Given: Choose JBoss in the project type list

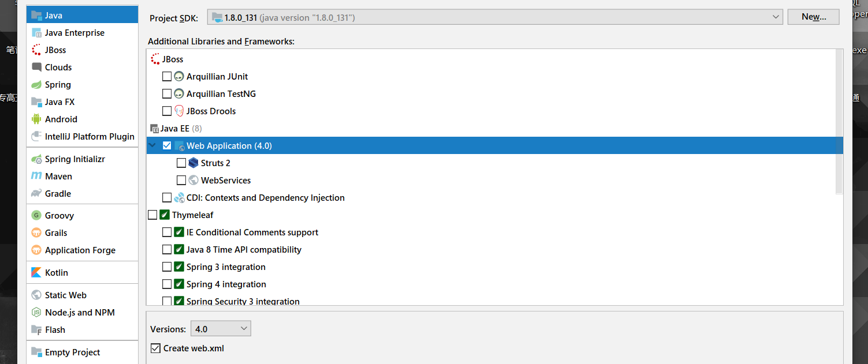Looking at the screenshot, I should (x=82, y=50).
